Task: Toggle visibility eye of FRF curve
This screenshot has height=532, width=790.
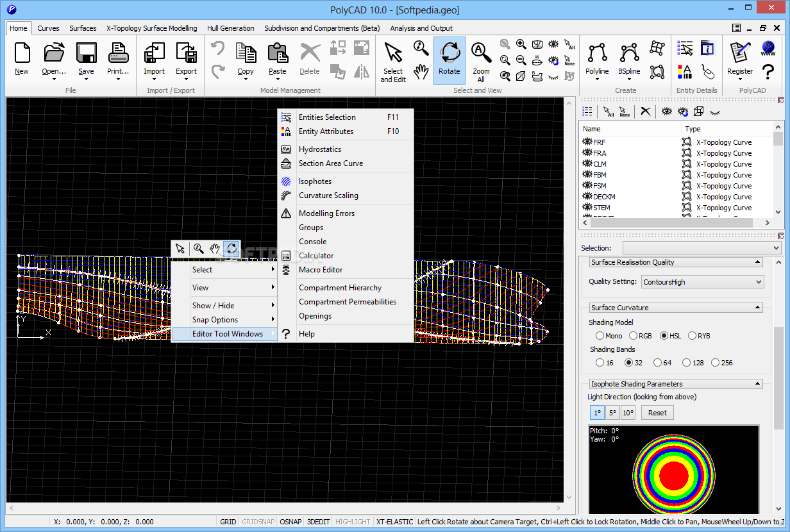Action: pos(587,142)
